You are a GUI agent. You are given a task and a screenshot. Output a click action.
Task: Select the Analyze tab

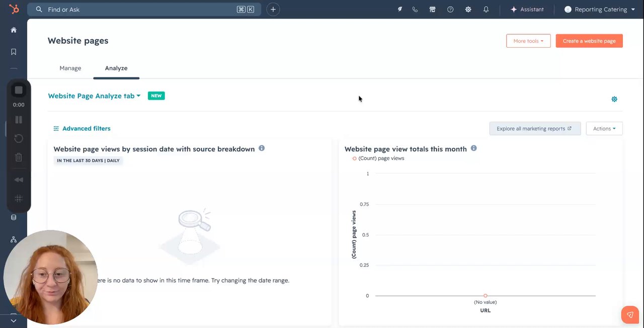[x=116, y=68]
